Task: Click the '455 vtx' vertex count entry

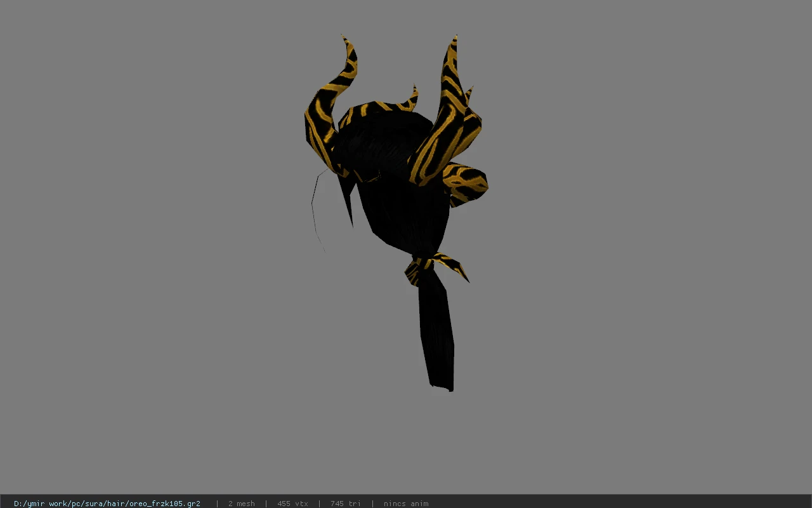Action: tap(292, 504)
